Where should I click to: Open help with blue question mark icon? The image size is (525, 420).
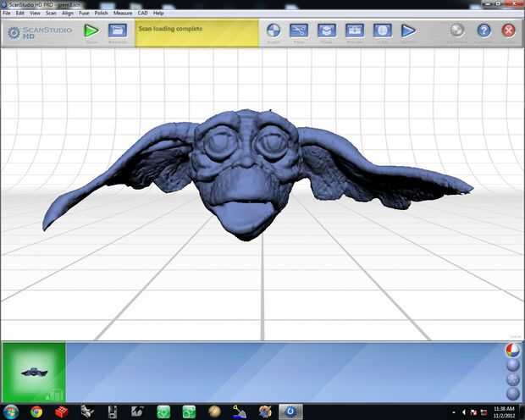484,30
